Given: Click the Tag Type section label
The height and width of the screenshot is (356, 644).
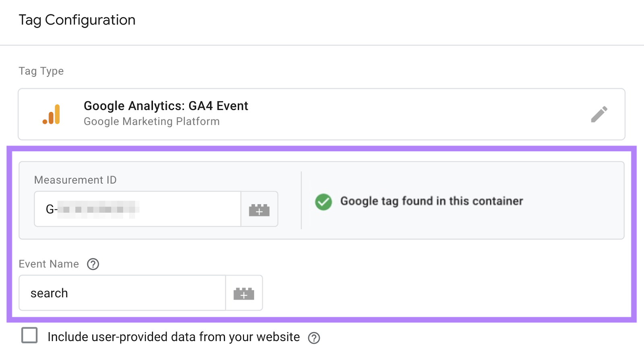Looking at the screenshot, I should [x=41, y=71].
